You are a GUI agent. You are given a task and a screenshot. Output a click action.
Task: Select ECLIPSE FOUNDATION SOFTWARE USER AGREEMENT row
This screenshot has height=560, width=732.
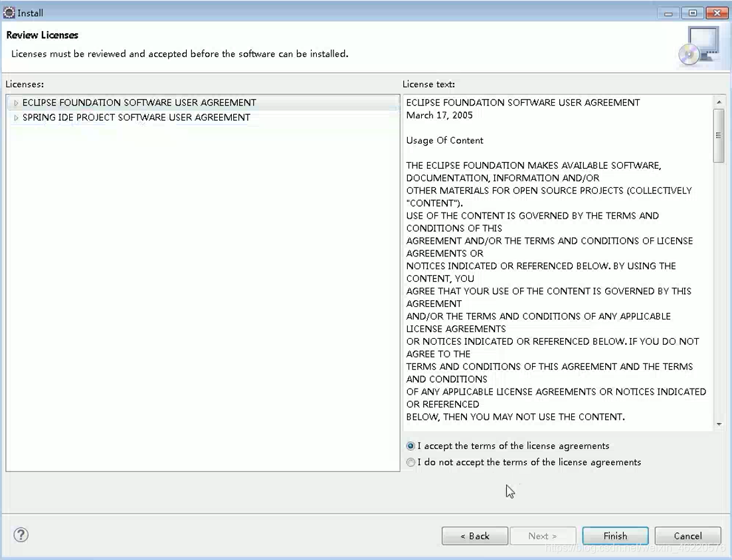pyautogui.click(x=203, y=103)
